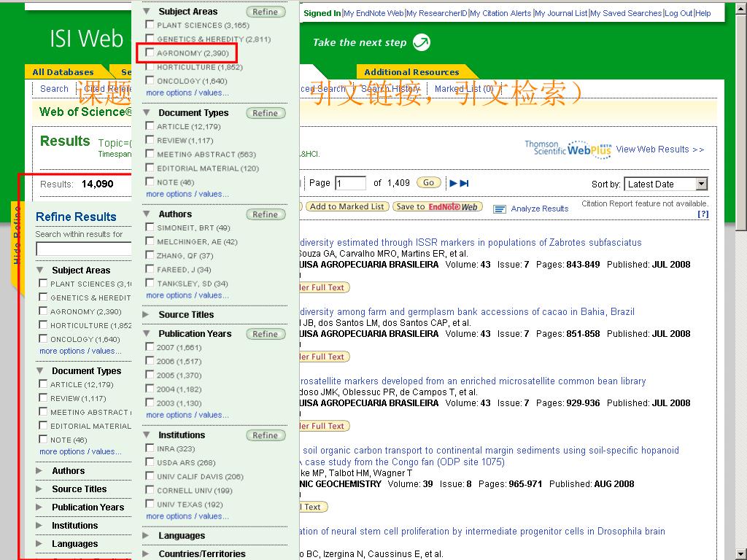The image size is (747, 560).
Task: Click Refine button for Subject Areas
Action: click(266, 12)
